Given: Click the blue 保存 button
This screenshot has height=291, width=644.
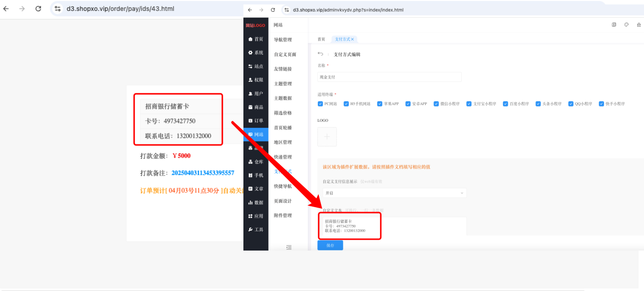Looking at the screenshot, I should (330, 245).
